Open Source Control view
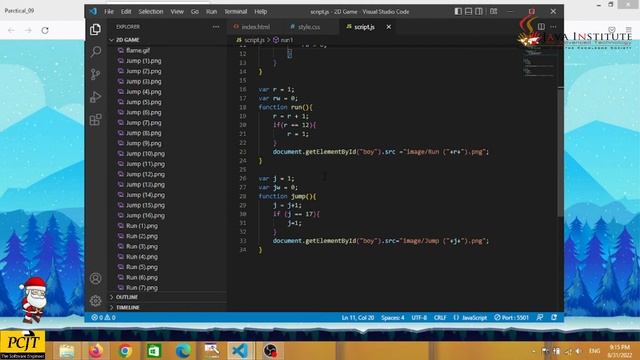The width and height of the screenshot is (640, 360). click(x=96, y=74)
